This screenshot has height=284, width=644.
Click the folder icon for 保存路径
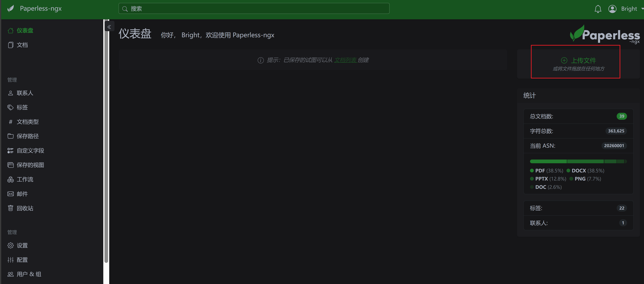[11, 136]
